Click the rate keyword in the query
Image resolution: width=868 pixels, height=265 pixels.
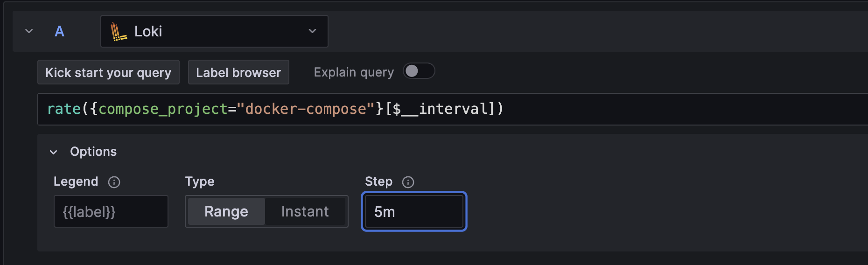point(64,109)
